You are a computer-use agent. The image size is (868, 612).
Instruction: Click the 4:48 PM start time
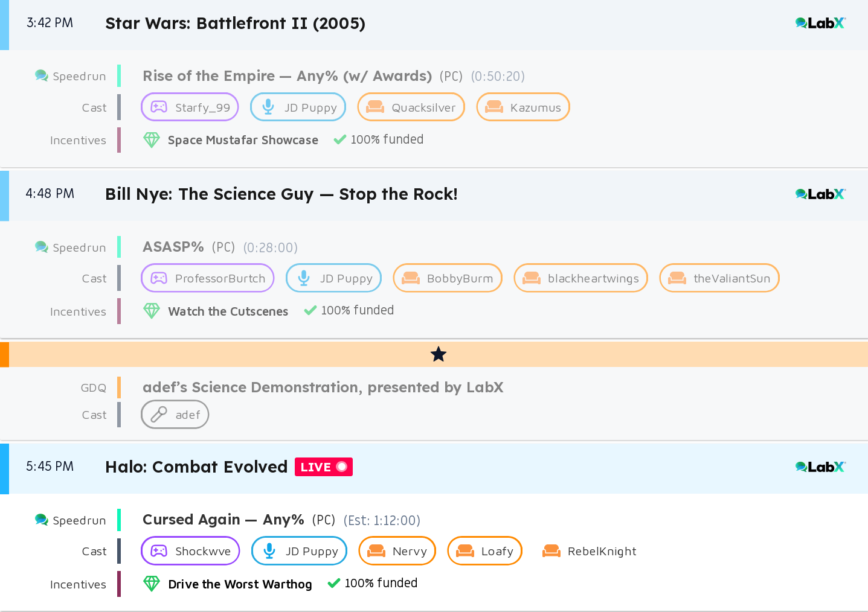click(x=50, y=194)
